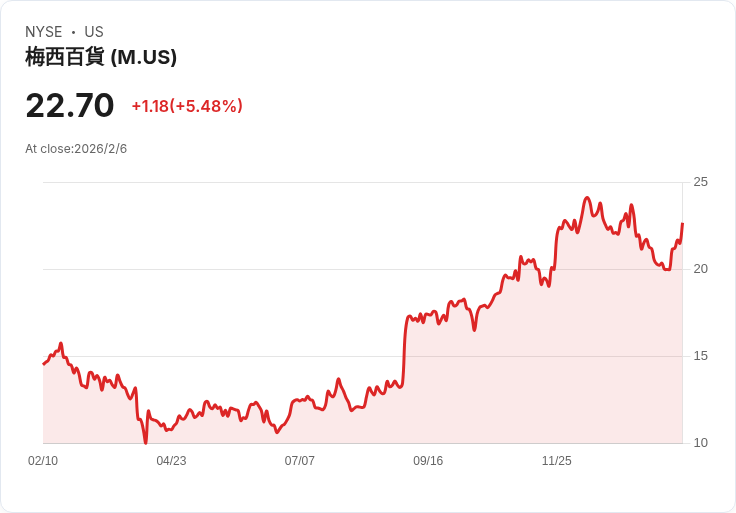The height and width of the screenshot is (513, 736).
Task: Click the At close 2026/2/6 text
Action: click(76, 149)
